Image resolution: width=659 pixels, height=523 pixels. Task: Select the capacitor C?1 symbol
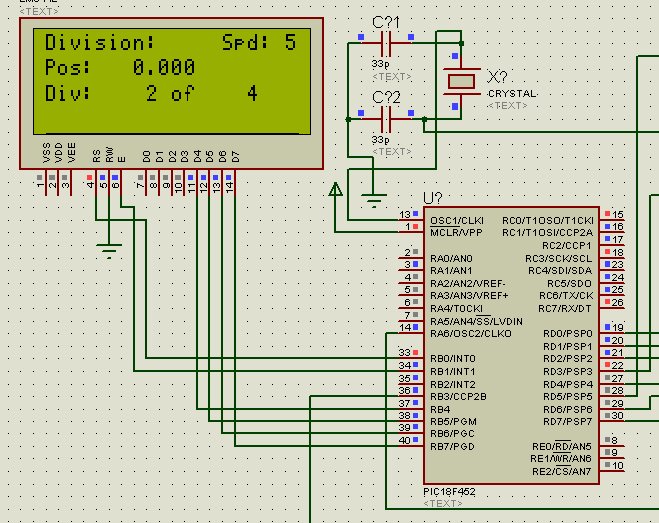click(x=385, y=43)
